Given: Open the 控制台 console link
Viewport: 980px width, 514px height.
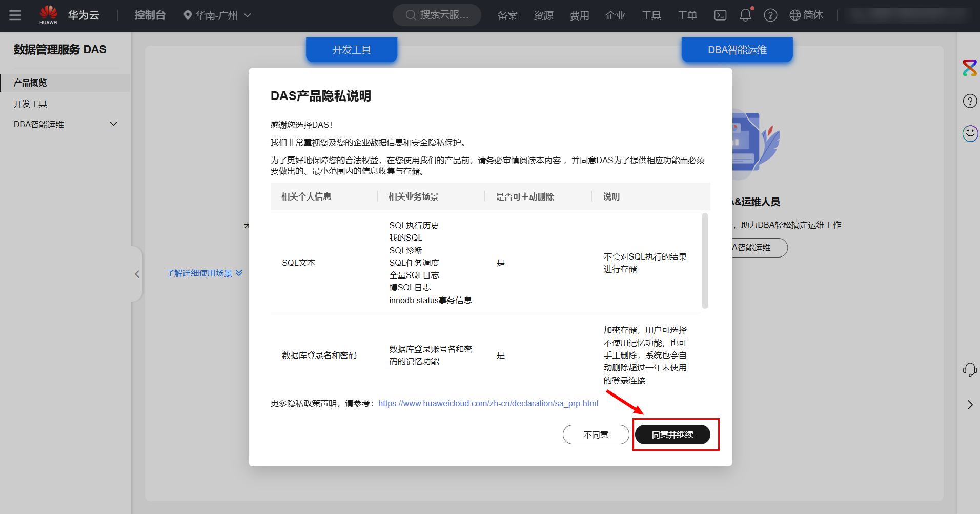Looking at the screenshot, I should [150, 15].
